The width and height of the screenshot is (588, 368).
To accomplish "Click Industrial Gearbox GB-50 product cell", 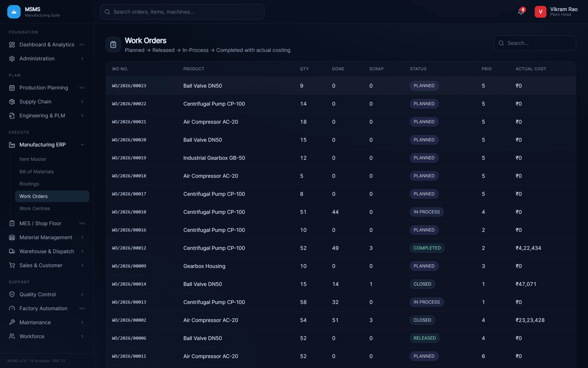I will pos(214,158).
